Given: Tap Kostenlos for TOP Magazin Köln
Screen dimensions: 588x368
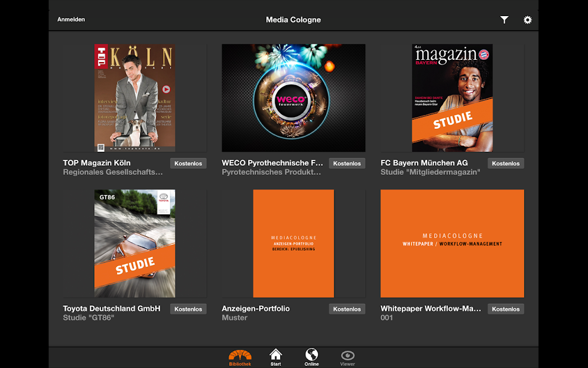Looking at the screenshot, I should pyautogui.click(x=188, y=163).
